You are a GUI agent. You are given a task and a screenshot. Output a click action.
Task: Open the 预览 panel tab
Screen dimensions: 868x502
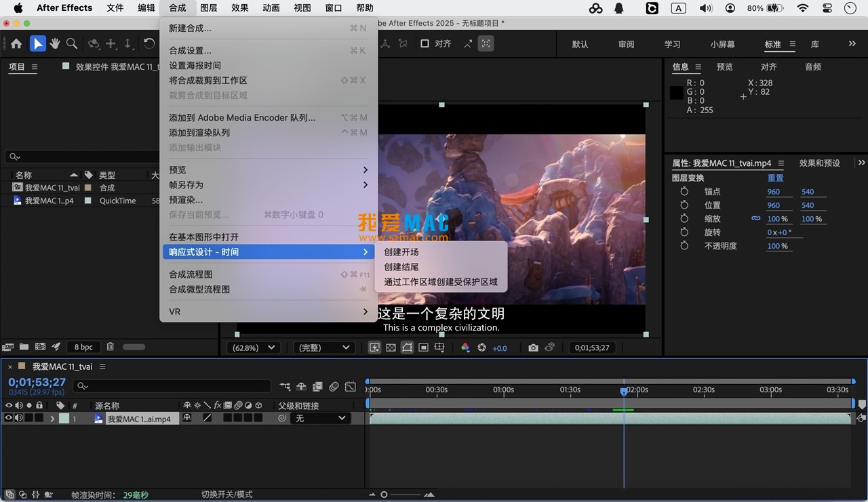pyautogui.click(x=724, y=67)
